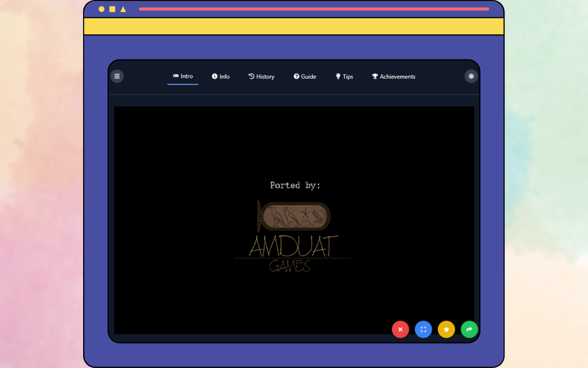588x368 pixels.
Task: Open the hamburger menu icon
Action: 117,76
